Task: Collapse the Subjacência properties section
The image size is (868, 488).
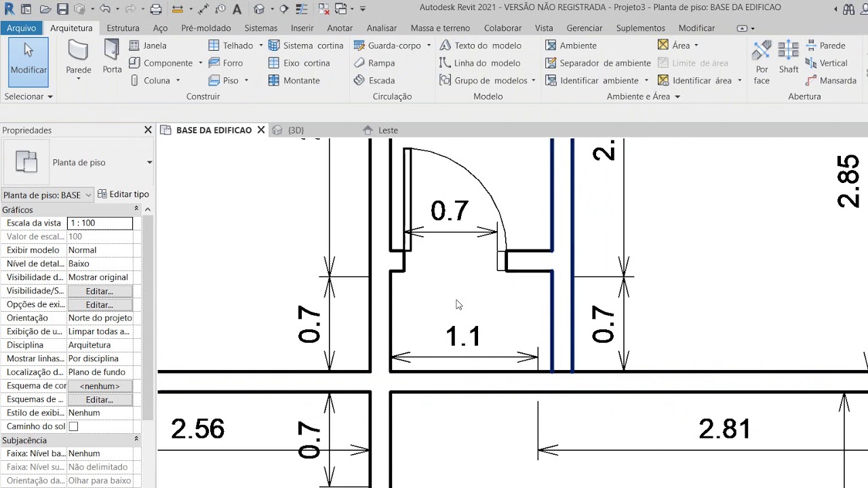Action: click(136, 439)
